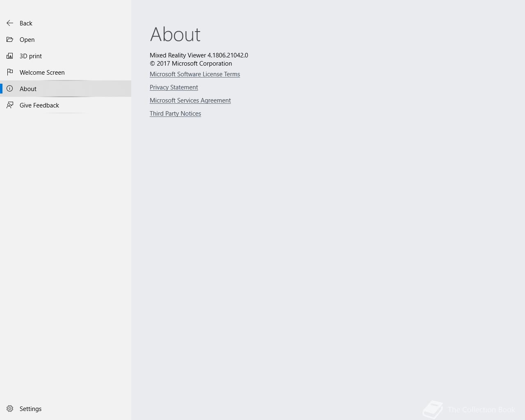Click the About info icon
The height and width of the screenshot is (420, 525).
(10, 89)
